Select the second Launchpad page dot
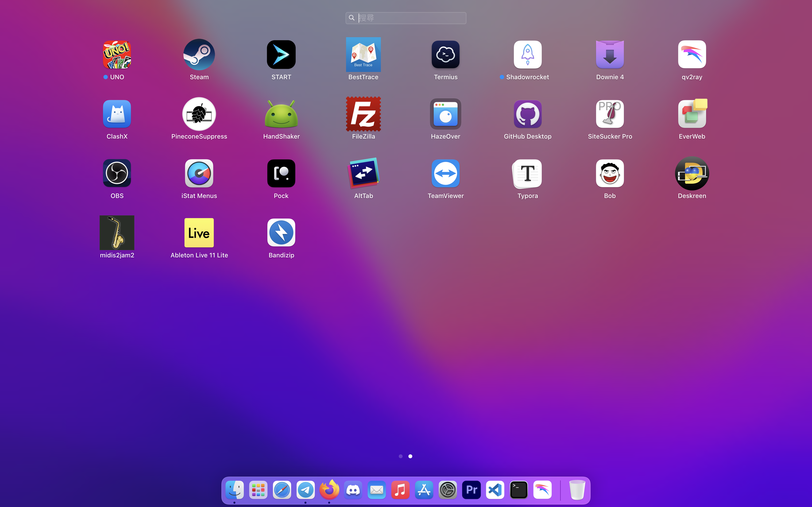The image size is (812, 507). (410, 456)
